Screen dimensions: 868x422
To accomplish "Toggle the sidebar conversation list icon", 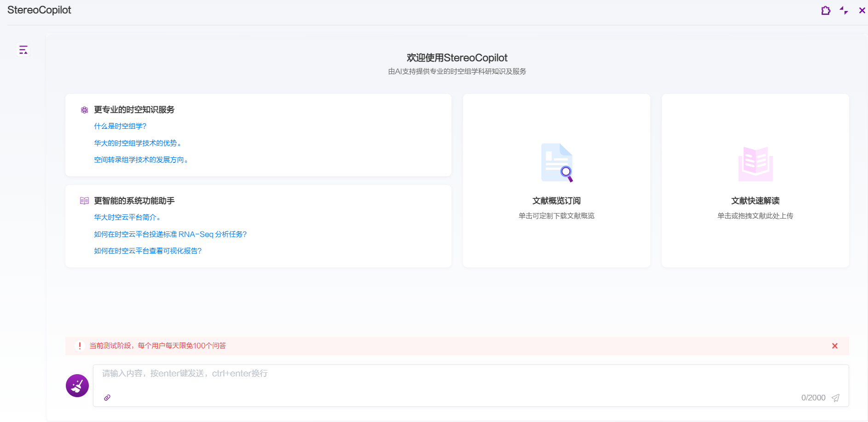I will (23, 50).
